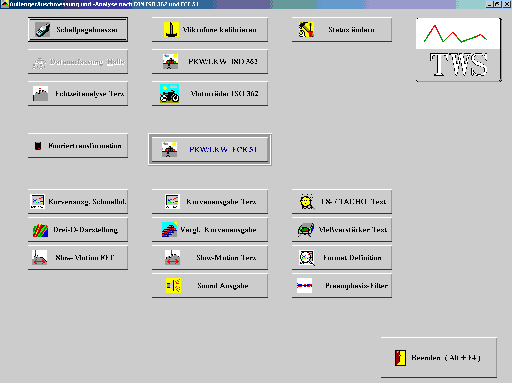Viewport: 512px width, 384px height.
Task: Click the yellow microphone calibration icon
Action: 171,30
